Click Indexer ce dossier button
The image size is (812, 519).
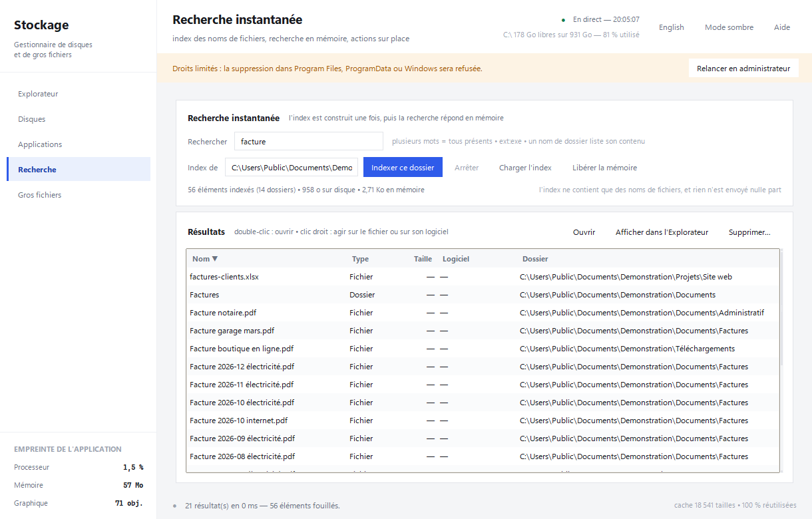tap(403, 168)
